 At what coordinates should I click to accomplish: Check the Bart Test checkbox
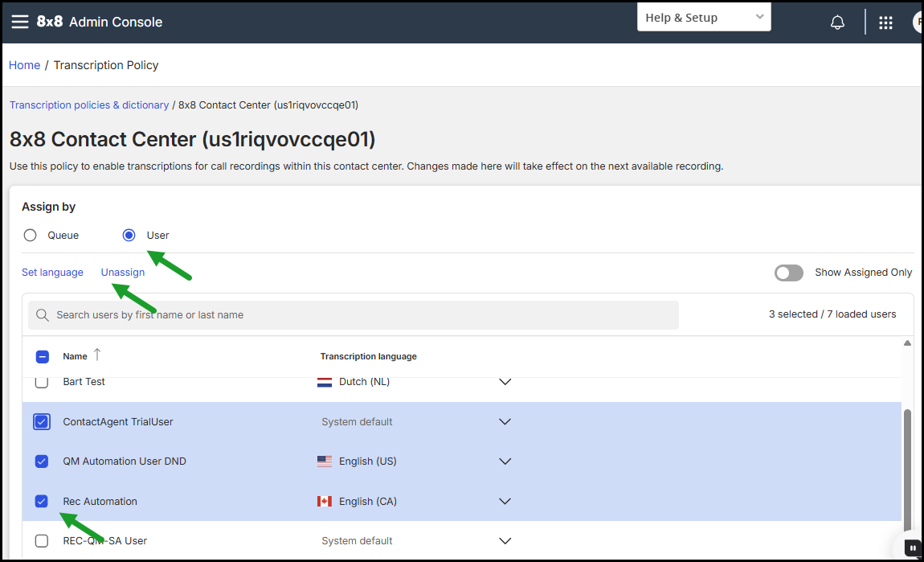pyautogui.click(x=41, y=382)
